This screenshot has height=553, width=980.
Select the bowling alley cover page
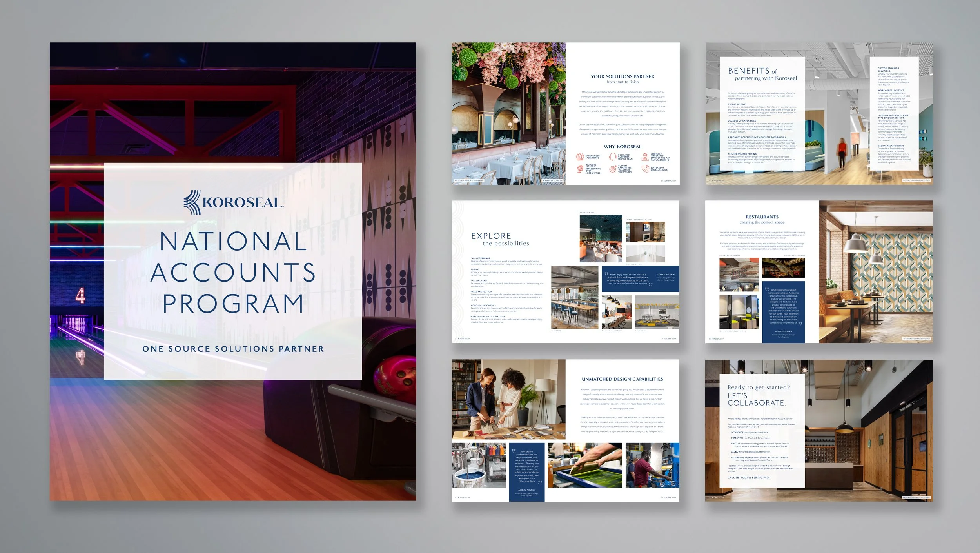coord(233,271)
